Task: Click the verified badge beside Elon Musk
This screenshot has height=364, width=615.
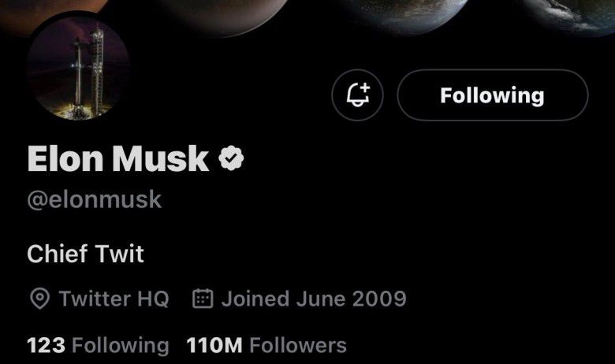Action: (230, 158)
